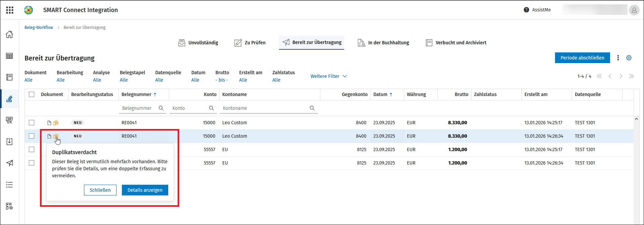
Task: Expand Weitere Filter
Action: pyautogui.click(x=329, y=76)
